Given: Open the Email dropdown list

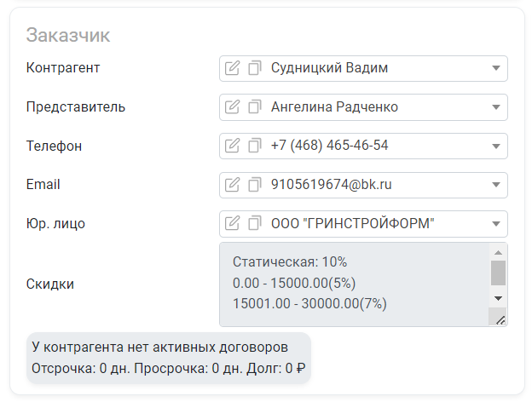Looking at the screenshot, I should pyautogui.click(x=496, y=185).
